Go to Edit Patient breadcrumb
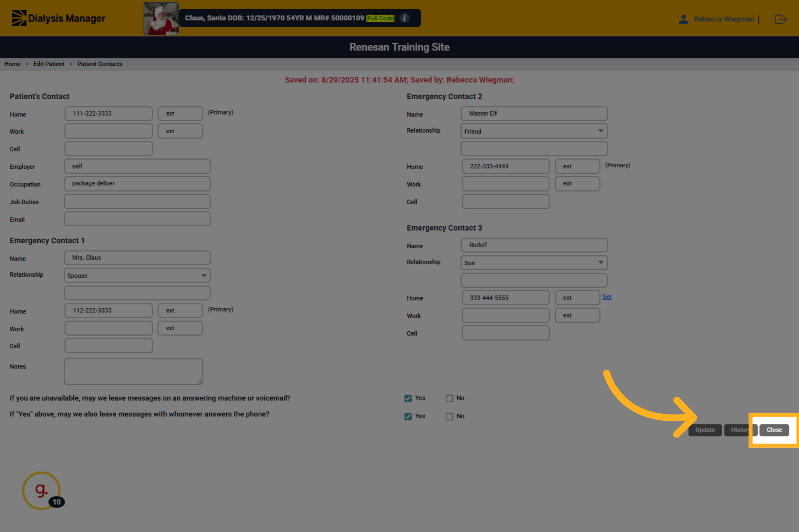 click(x=49, y=64)
